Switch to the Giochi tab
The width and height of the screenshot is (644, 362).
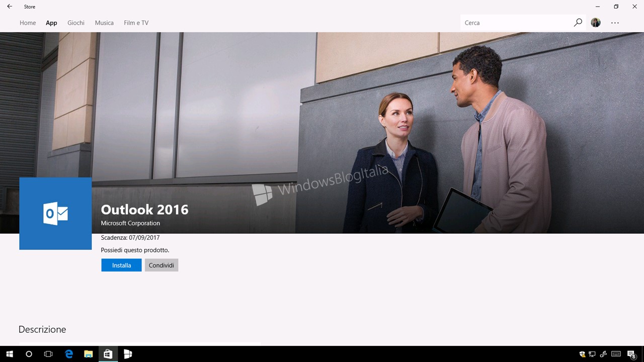click(x=76, y=23)
